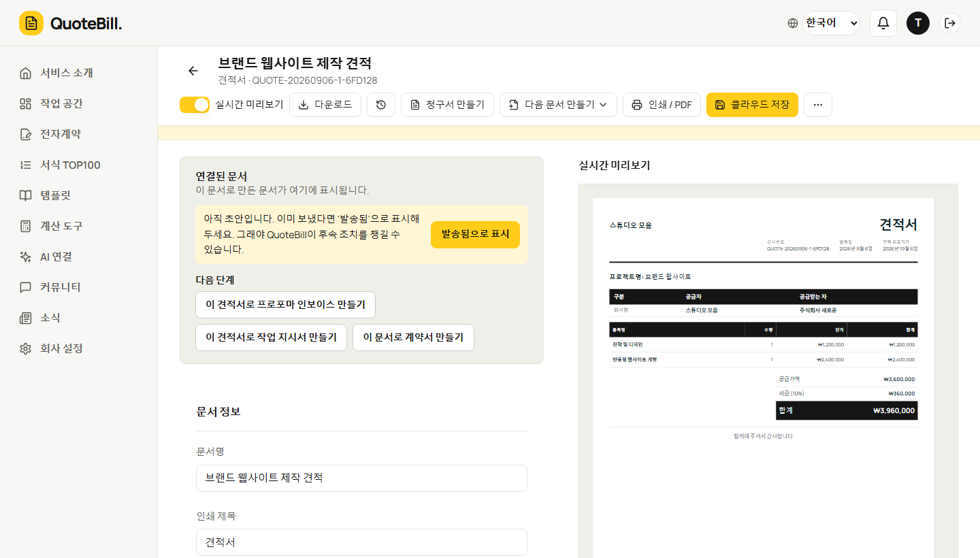Click the quote preview document thumbnail
The height and width of the screenshot is (558, 980).
tap(764, 378)
